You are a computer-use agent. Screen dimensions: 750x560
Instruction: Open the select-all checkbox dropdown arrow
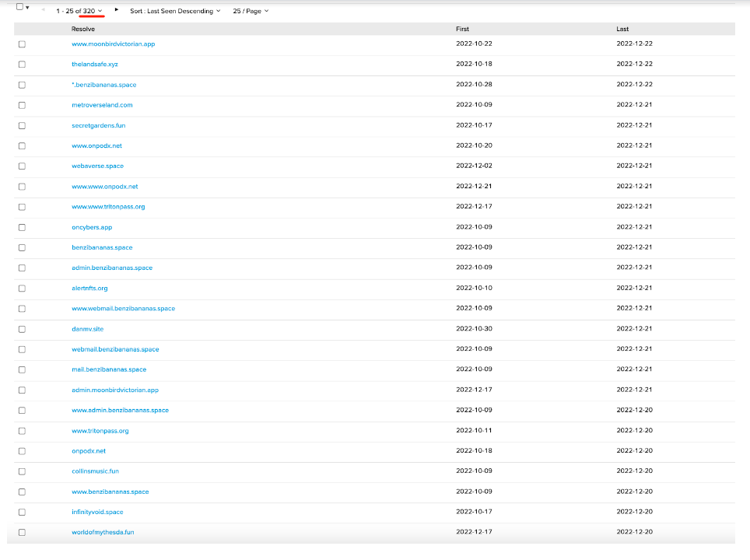pyautogui.click(x=27, y=8)
